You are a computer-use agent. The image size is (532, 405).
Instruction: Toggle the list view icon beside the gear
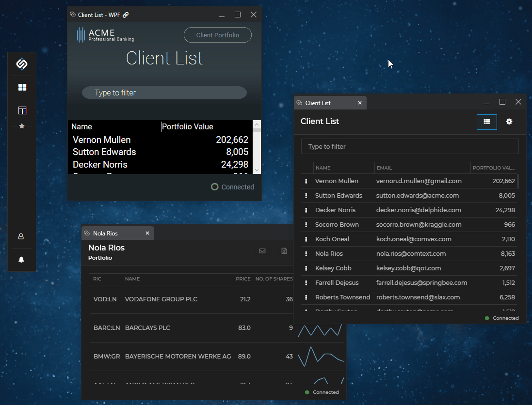486,122
